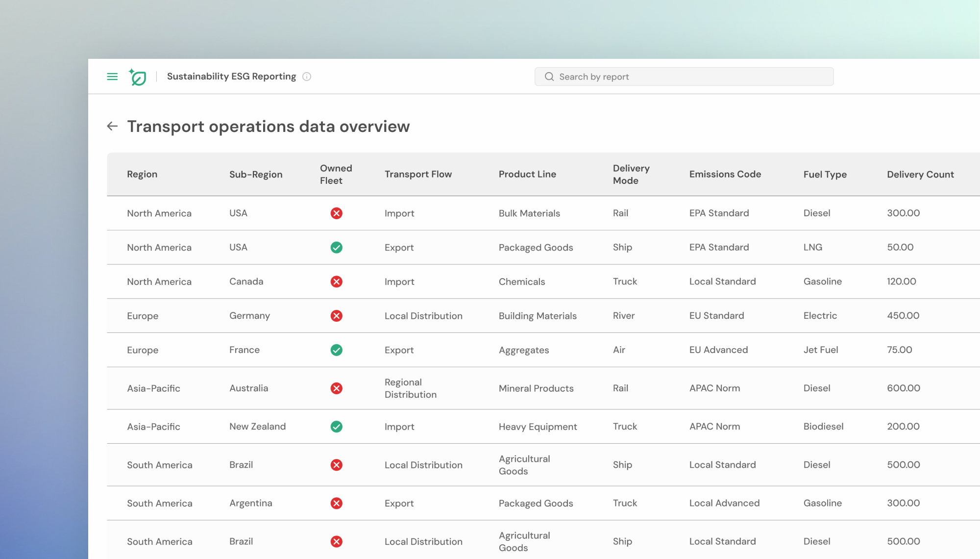Select the EU Advanced emissions code

[718, 350]
